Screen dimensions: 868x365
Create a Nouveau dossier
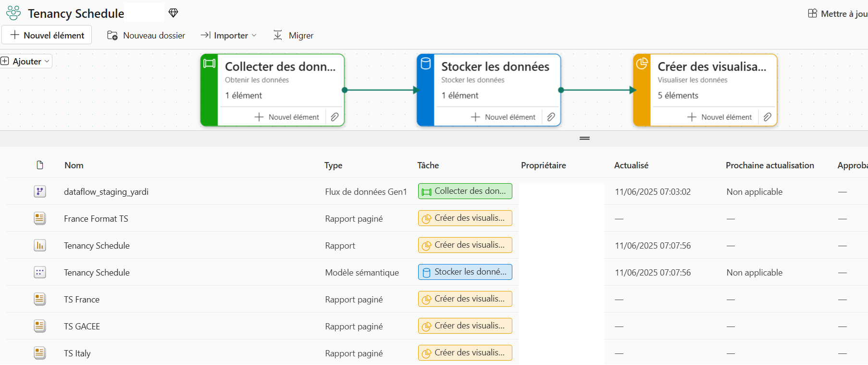pyautogui.click(x=146, y=35)
